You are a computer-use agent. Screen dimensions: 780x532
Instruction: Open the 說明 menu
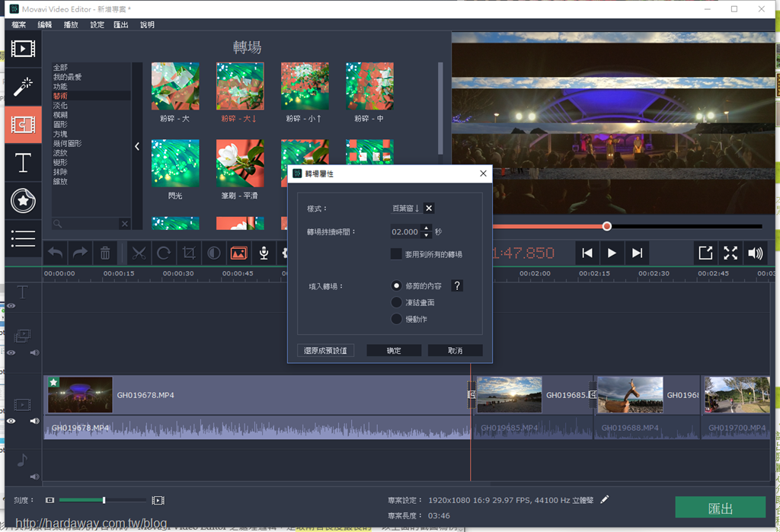(x=147, y=25)
